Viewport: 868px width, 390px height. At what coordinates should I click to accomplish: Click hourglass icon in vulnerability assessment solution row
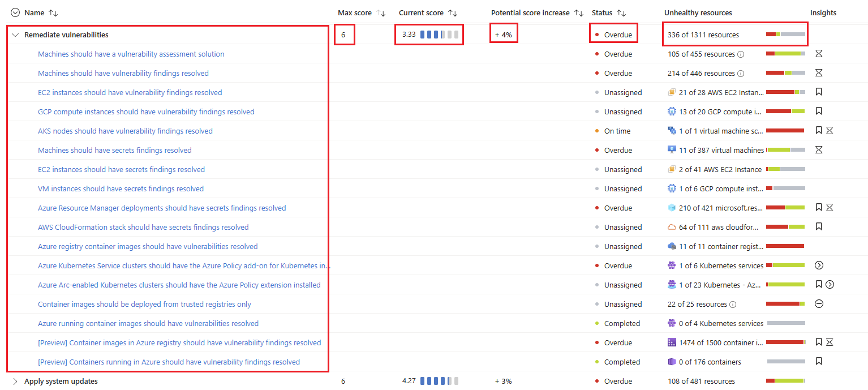point(819,54)
